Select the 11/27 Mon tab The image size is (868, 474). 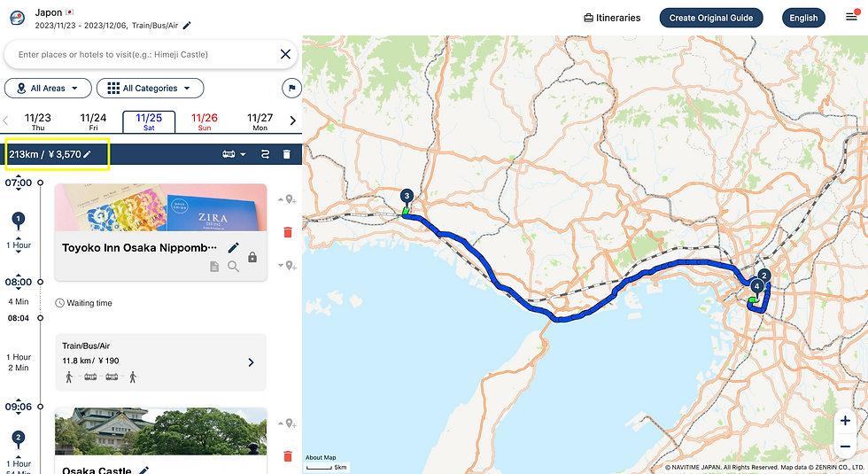(260, 122)
